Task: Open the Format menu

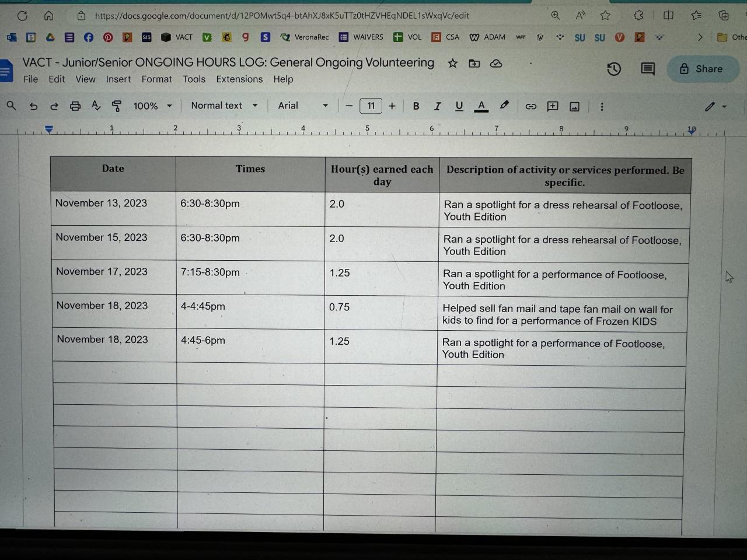Action: tap(157, 79)
